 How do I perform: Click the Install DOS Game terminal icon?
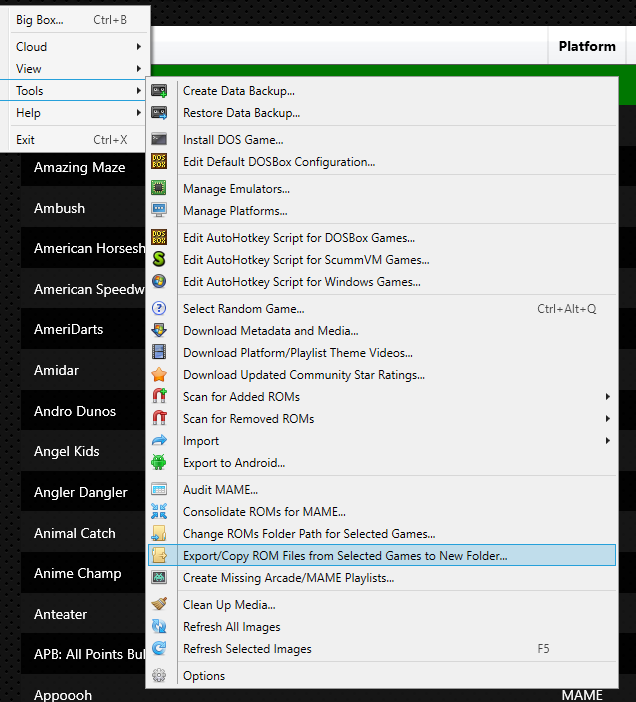[x=159, y=139]
